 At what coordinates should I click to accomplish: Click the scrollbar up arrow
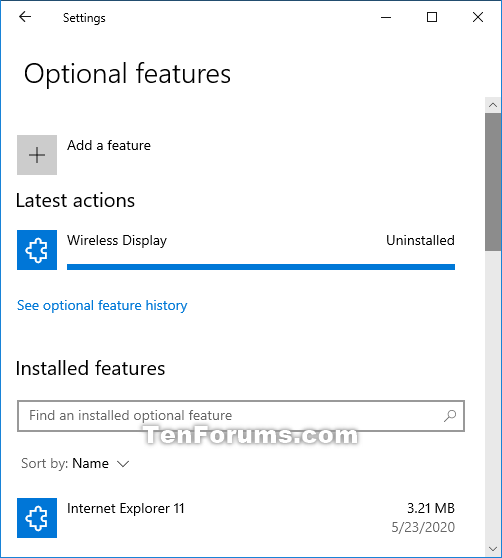[x=493, y=105]
